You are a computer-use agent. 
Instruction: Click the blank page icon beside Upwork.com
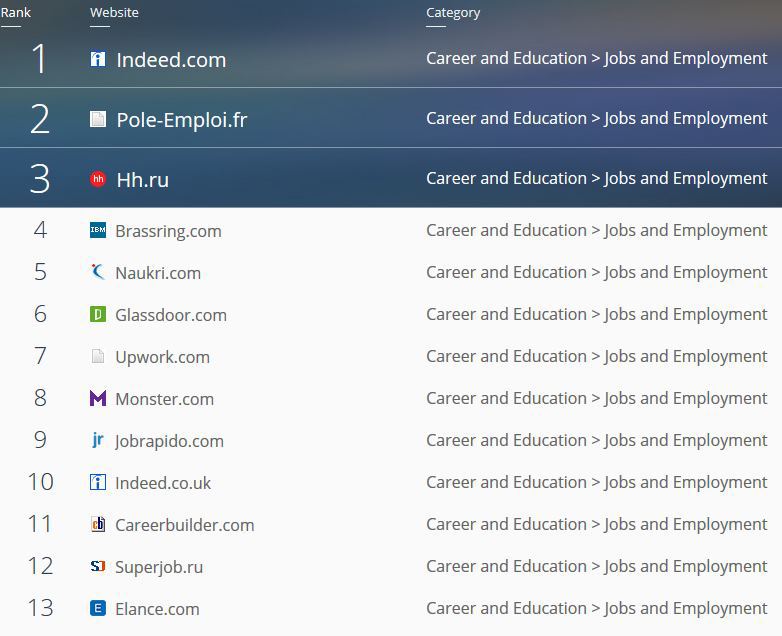[98, 356]
